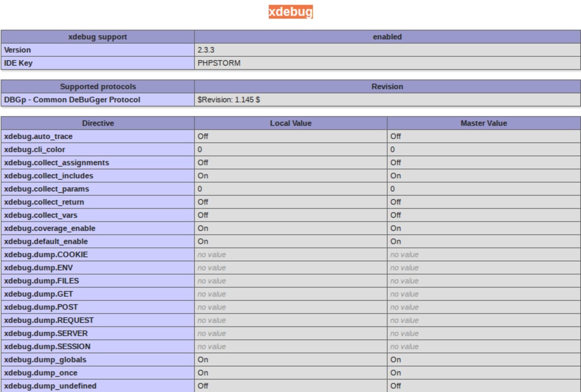Screen dimensions: 581x392
Task: Click the xdebug.dump.SERVER directive name
Action: pyautogui.click(x=46, y=333)
